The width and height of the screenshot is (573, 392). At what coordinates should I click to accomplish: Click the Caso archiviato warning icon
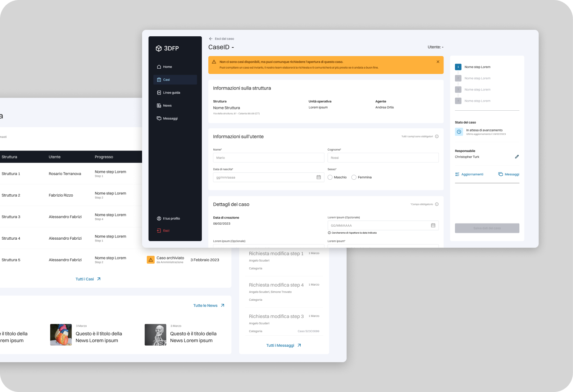[151, 260]
